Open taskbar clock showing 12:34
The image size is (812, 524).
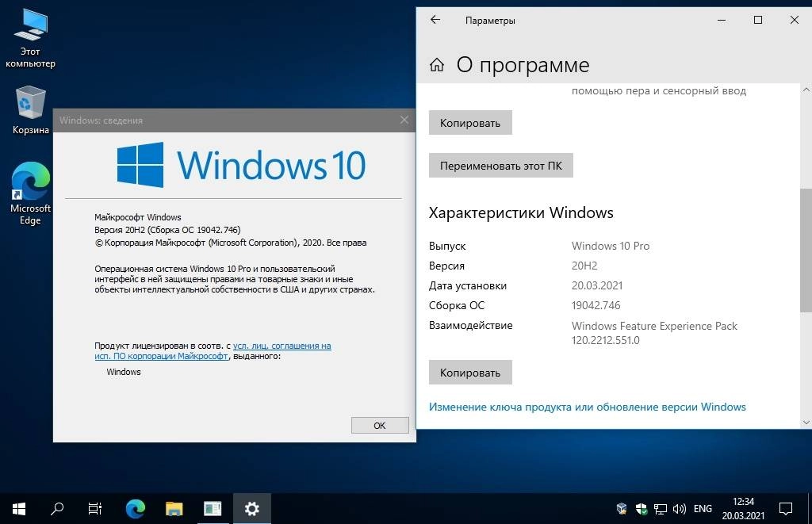(743, 508)
